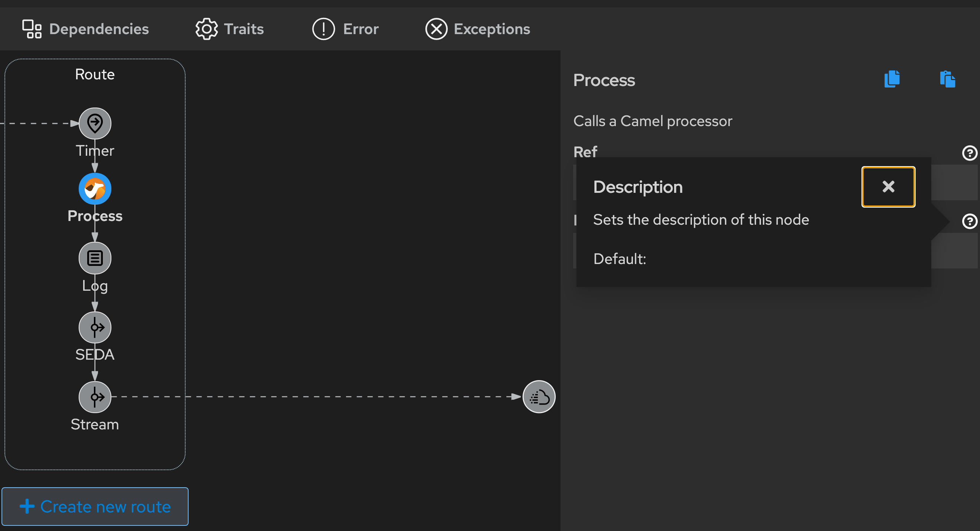Select the SEDA node icon
Image resolution: width=980 pixels, height=531 pixels.
coord(95,327)
